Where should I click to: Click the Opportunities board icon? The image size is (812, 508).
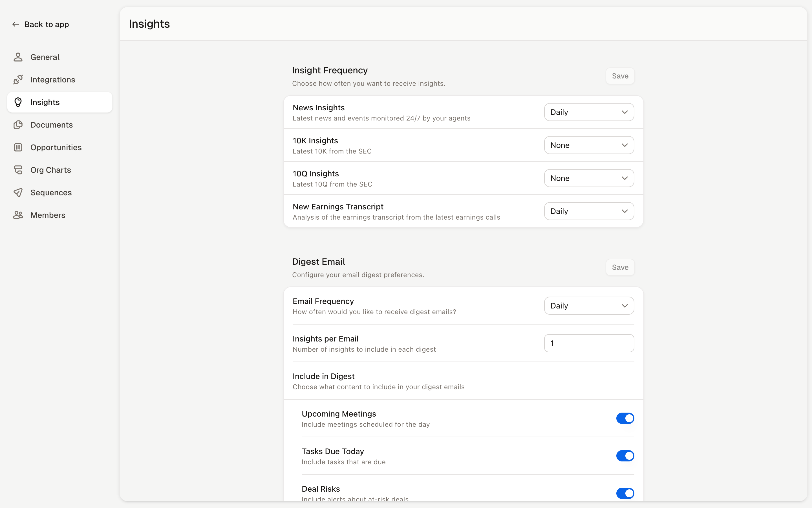[18, 147]
